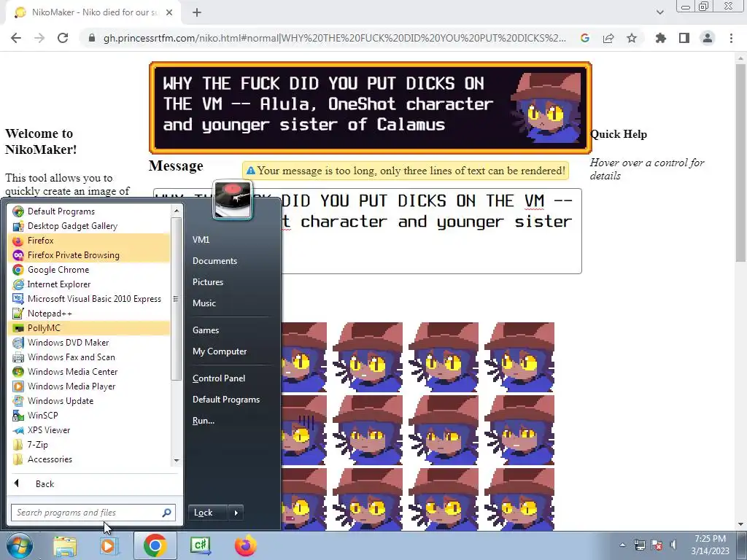Click the Chrome address bar URL

(x=334, y=38)
